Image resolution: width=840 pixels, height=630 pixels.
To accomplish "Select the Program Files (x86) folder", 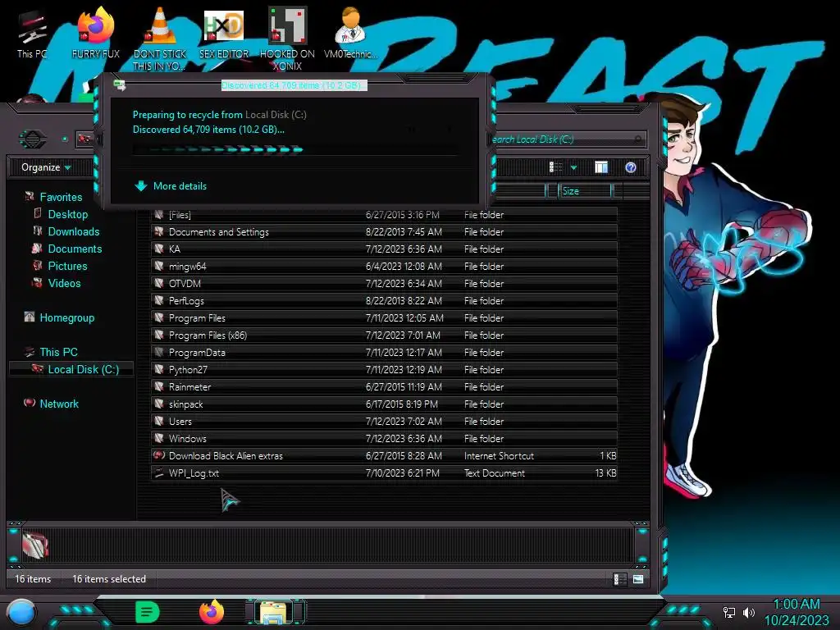I will coord(384,335).
